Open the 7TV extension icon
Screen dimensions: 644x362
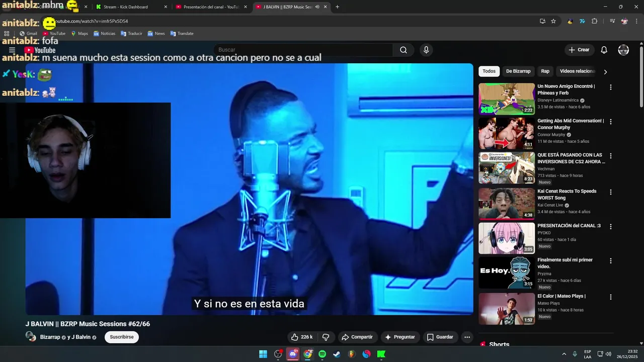582,21
